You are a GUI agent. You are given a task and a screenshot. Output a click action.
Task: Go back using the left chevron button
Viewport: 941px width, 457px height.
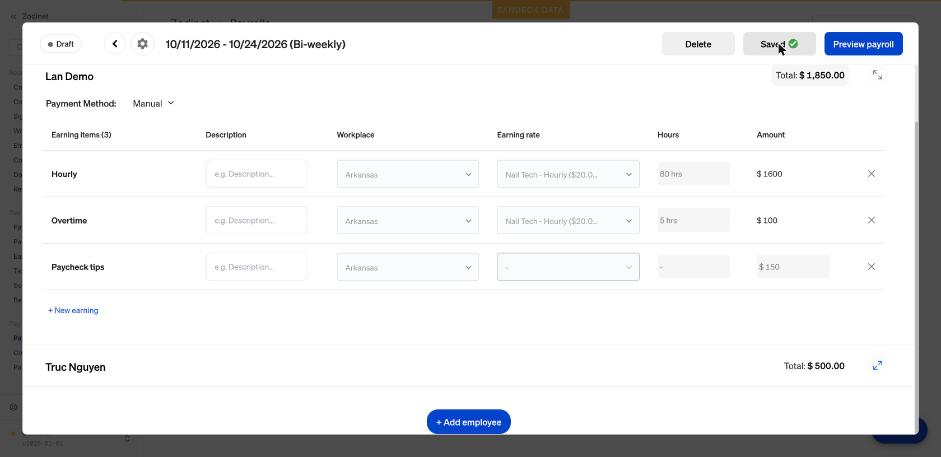[x=115, y=44]
